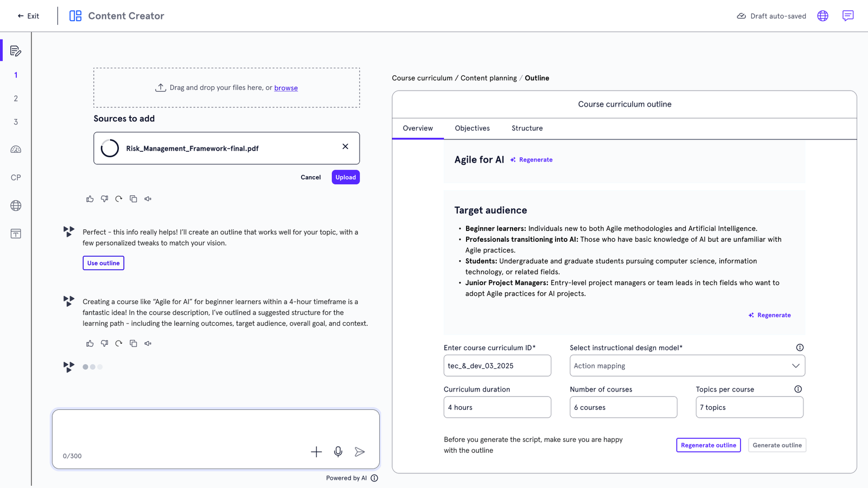Switch to the Objectives tab

pos(472,129)
